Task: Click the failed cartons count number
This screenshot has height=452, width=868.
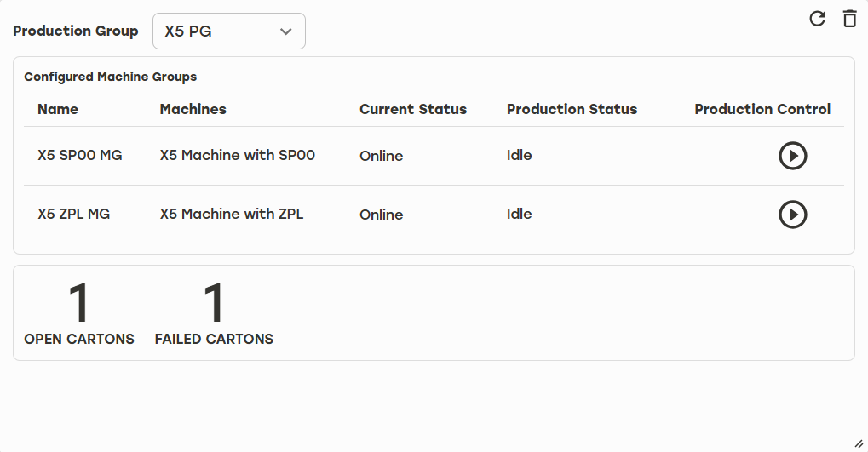Action: (x=214, y=302)
